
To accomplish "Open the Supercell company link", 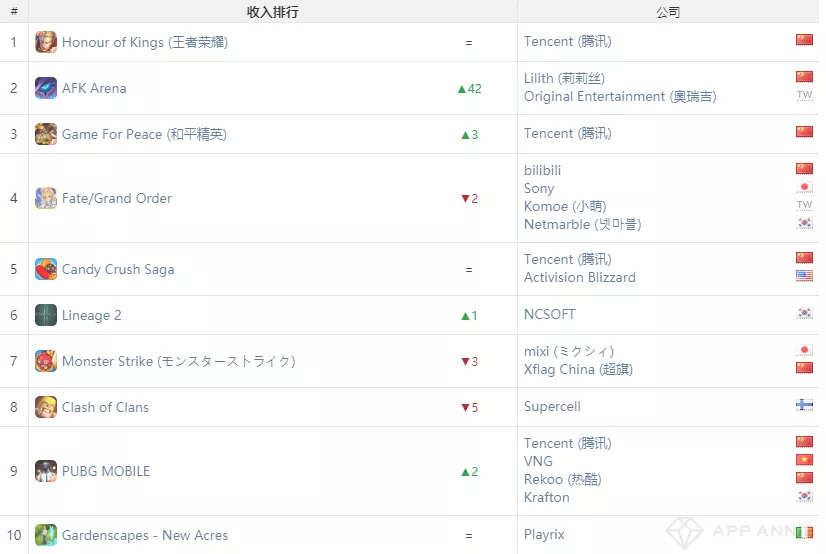I will coord(552,407).
